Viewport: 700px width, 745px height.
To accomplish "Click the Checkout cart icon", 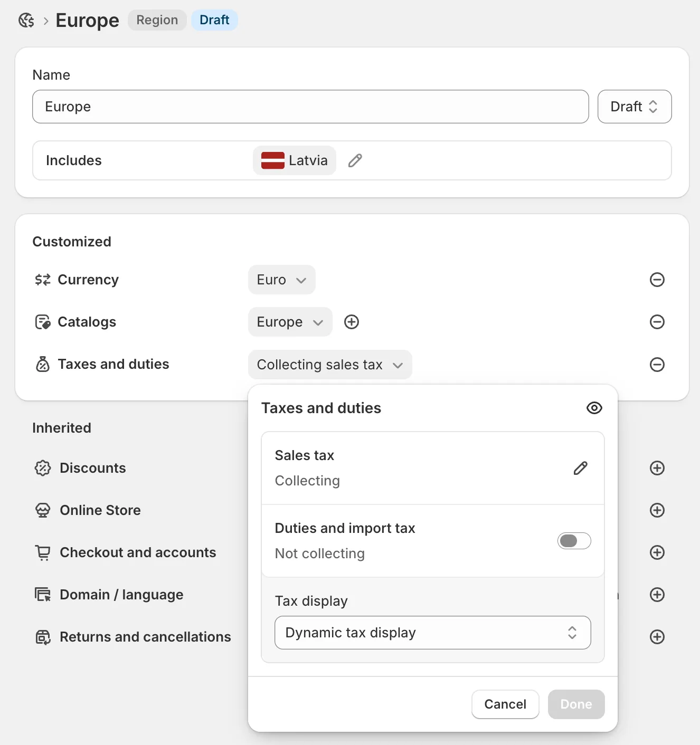I will 43,552.
